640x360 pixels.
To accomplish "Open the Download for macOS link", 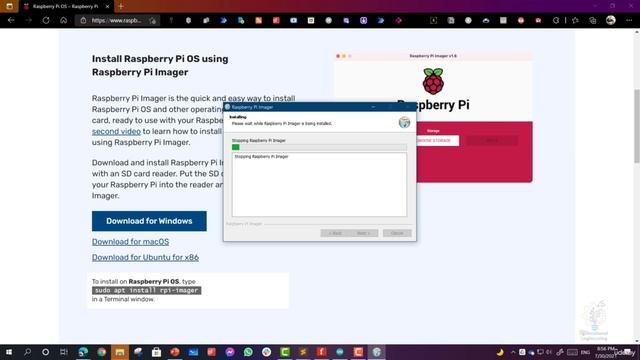I will (x=130, y=242).
